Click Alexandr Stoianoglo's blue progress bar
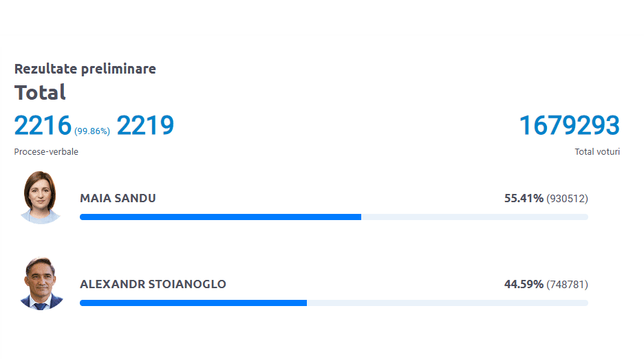This screenshot has height=359, width=644. click(193, 303)
